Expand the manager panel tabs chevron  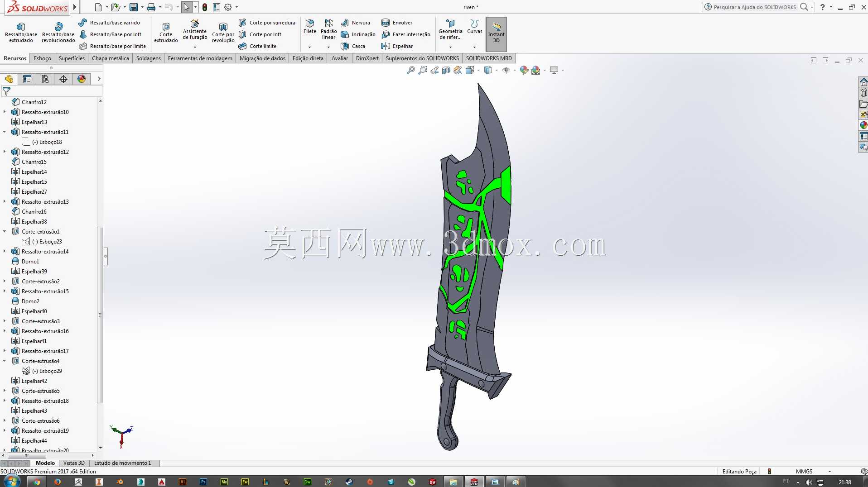[x=99, y=79]
